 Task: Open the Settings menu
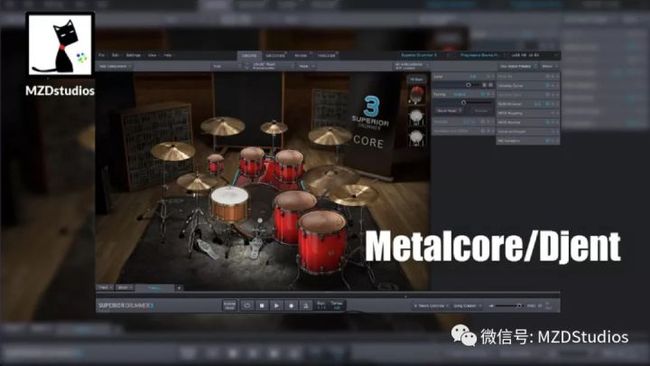click(133, 55)
